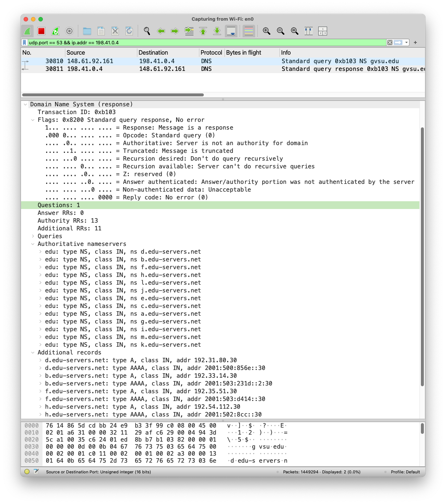Jump to the first packet

(x=203, y=31)
